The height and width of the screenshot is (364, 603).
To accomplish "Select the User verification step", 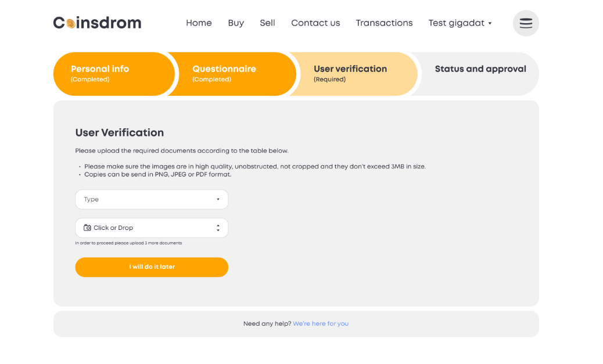I will [354, 74].
